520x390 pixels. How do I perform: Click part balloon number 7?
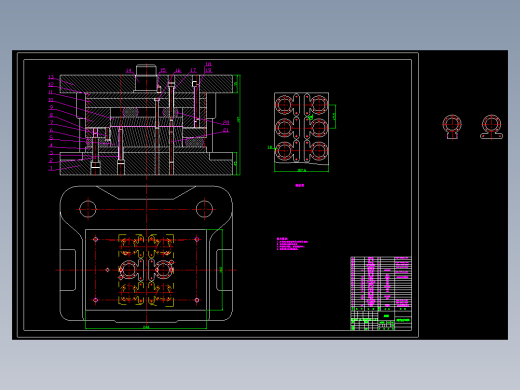coord(51,123)
